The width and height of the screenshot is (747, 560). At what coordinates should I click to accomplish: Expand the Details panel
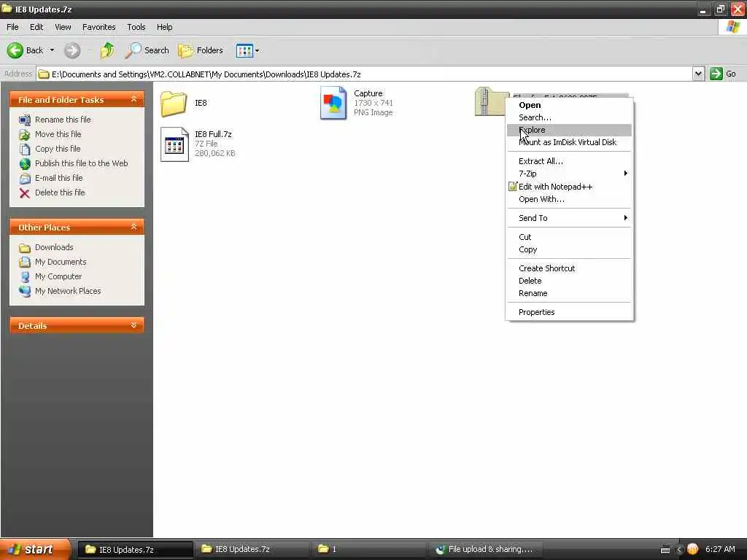134,325
